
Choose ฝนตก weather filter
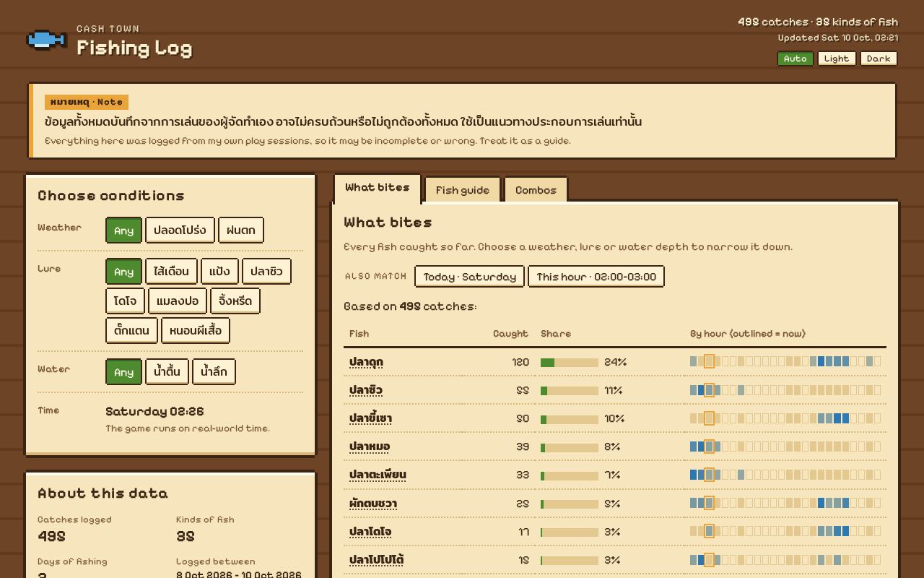point(240,230)
